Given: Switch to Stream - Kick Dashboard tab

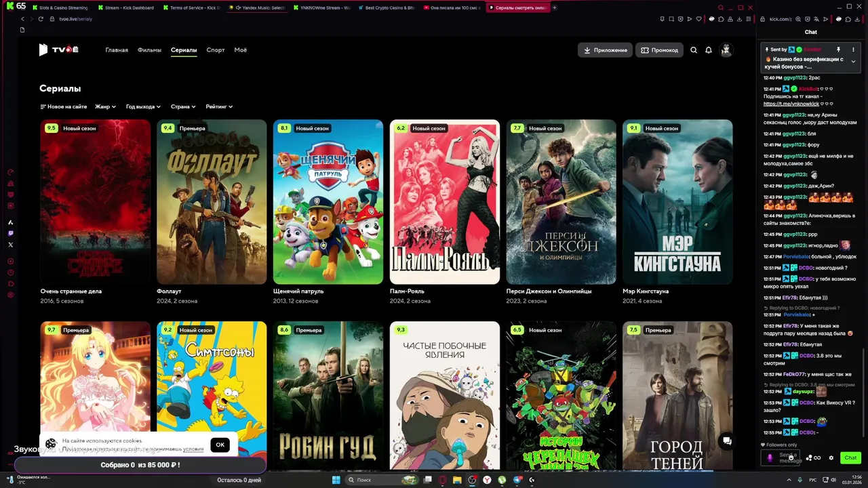Looking at the screenshot, I should 125,7.
